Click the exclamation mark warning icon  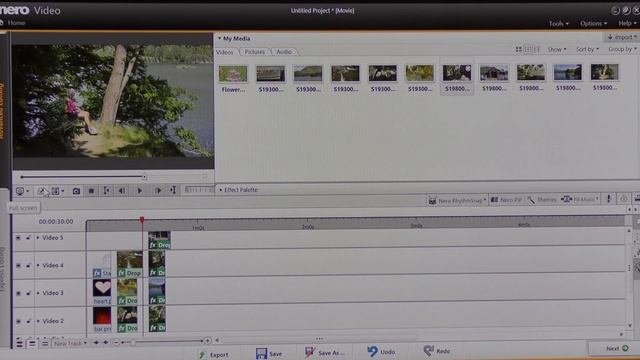609,199
